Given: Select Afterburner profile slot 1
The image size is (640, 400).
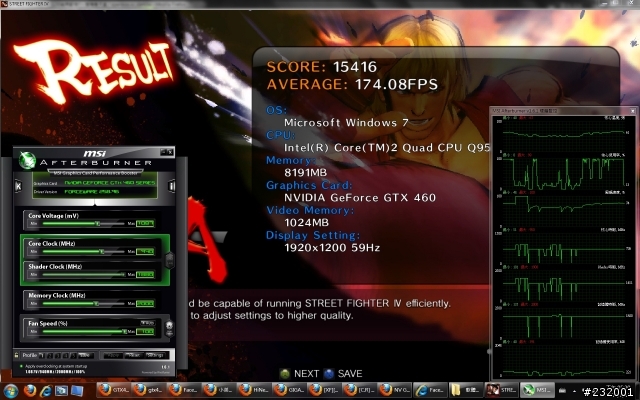Looking at the screenshot, I should (x=42, y=356).
